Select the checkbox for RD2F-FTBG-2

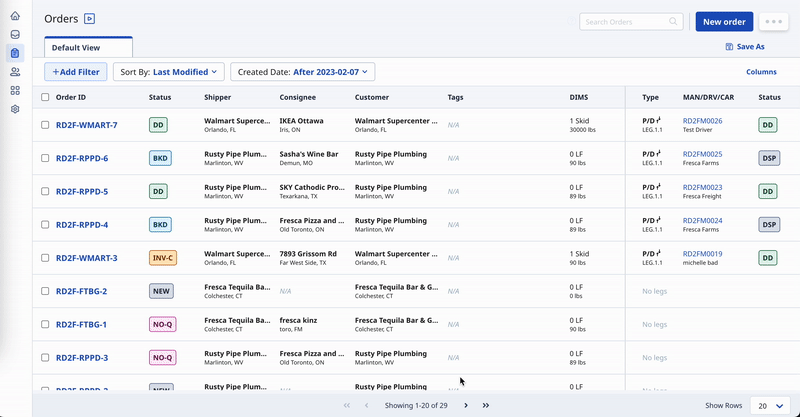[45, 291]
